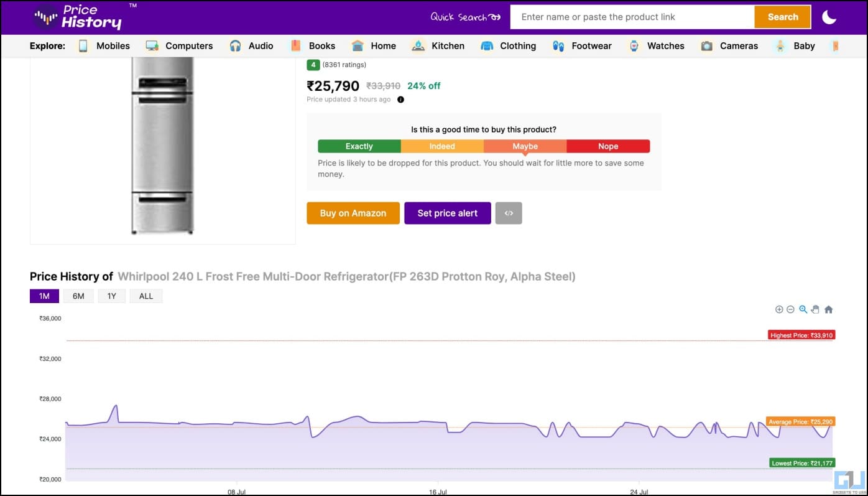Click the 16 Jul axis label

coord(438,492)
